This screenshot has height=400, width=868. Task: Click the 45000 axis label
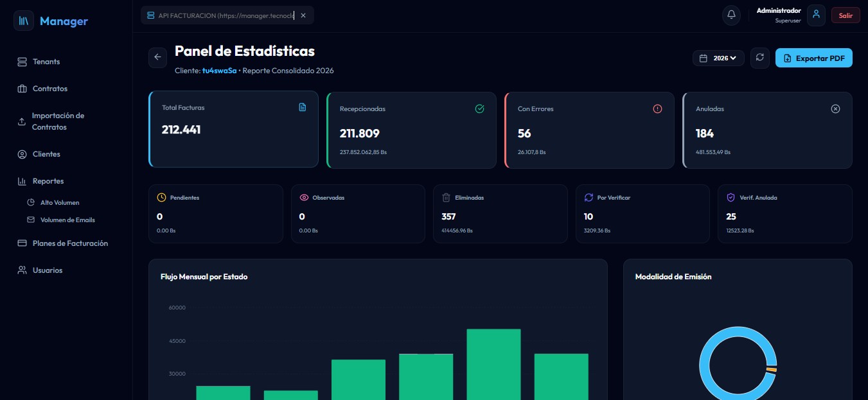tap(177, 341)
